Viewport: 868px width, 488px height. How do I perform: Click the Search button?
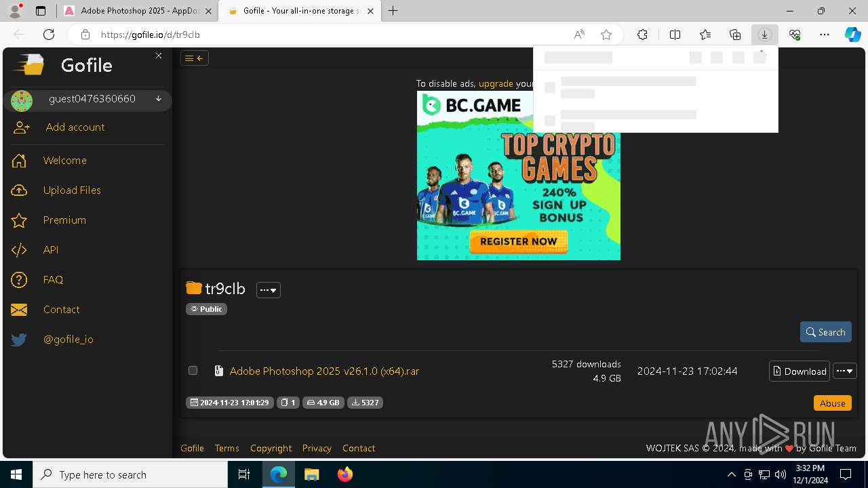tap(826, 332)
